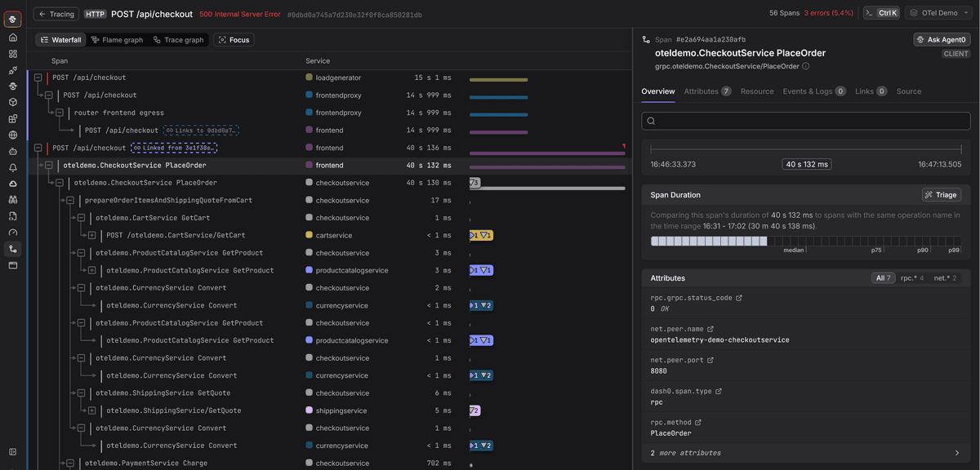Click the Span Duration histogram bar
Screen dimensions: 980x470
pos(805,242)
